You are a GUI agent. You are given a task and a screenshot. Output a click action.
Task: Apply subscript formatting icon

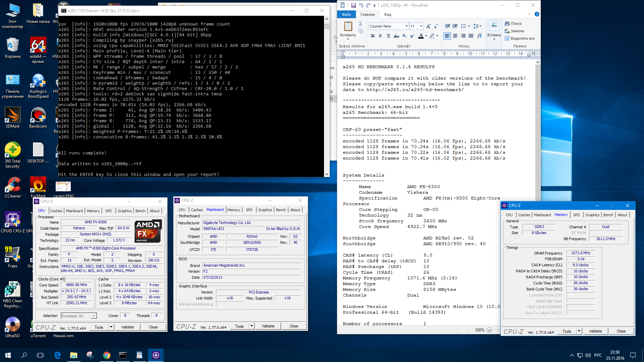coord(404,36)
